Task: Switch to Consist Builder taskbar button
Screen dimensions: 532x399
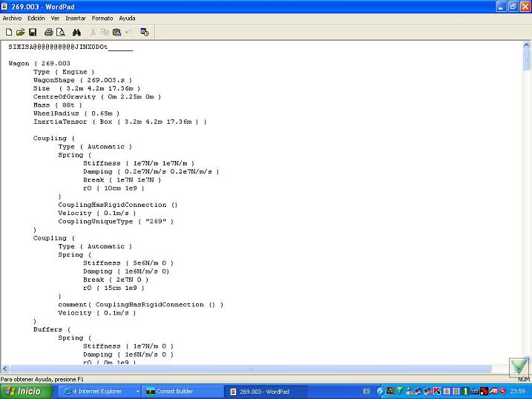Action: [180, 391]
